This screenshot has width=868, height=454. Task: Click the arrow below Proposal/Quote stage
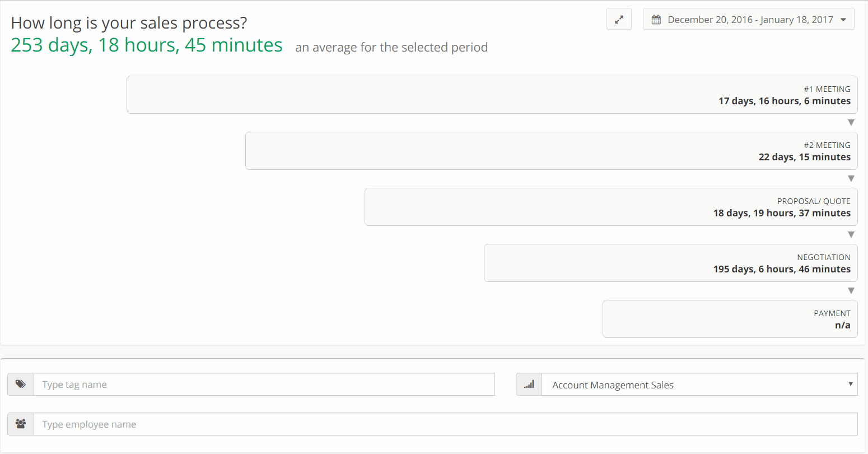pos(851,235)
